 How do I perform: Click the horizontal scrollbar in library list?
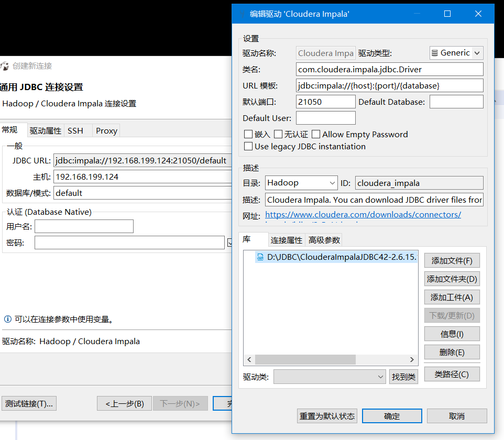click(x=330, y=360)
